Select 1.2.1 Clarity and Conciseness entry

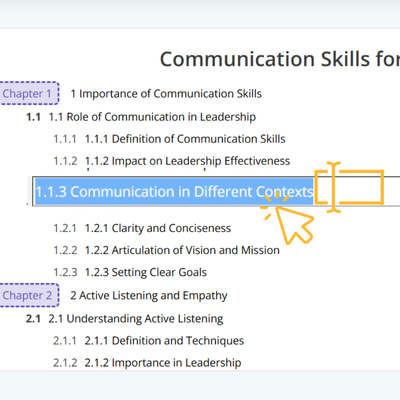(158, 228)
